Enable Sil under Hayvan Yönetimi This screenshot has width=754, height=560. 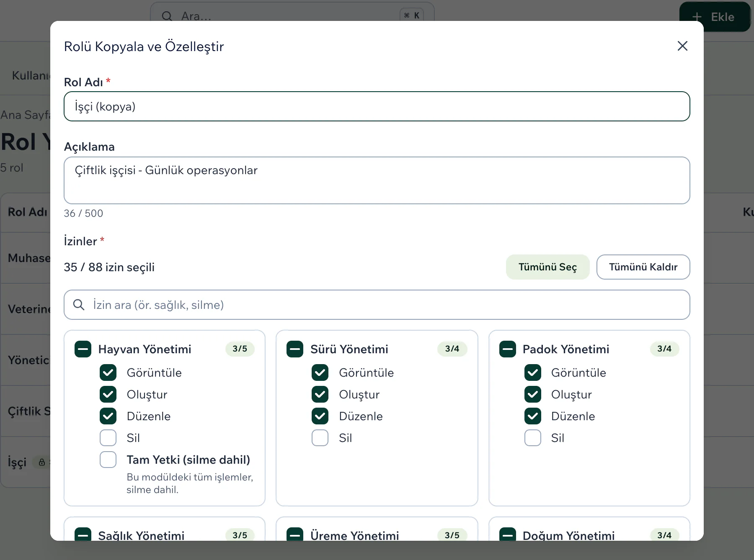108,438
